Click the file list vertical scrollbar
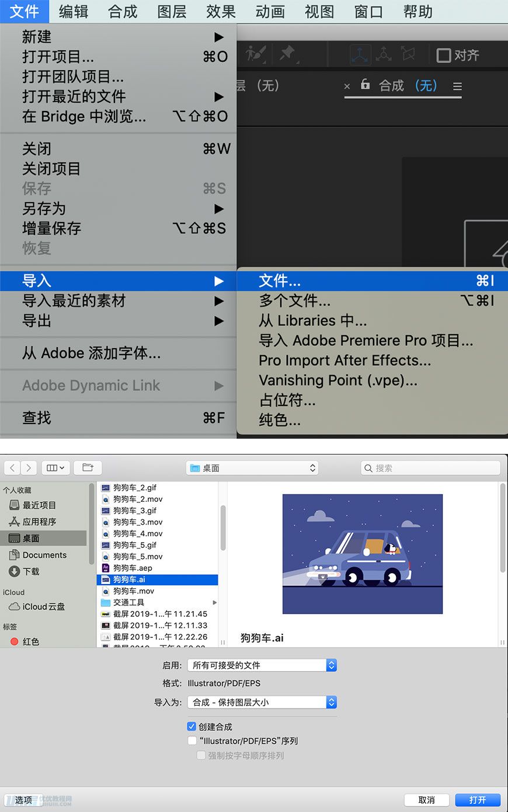Viewport: 508px width, 812px height. 222,529
